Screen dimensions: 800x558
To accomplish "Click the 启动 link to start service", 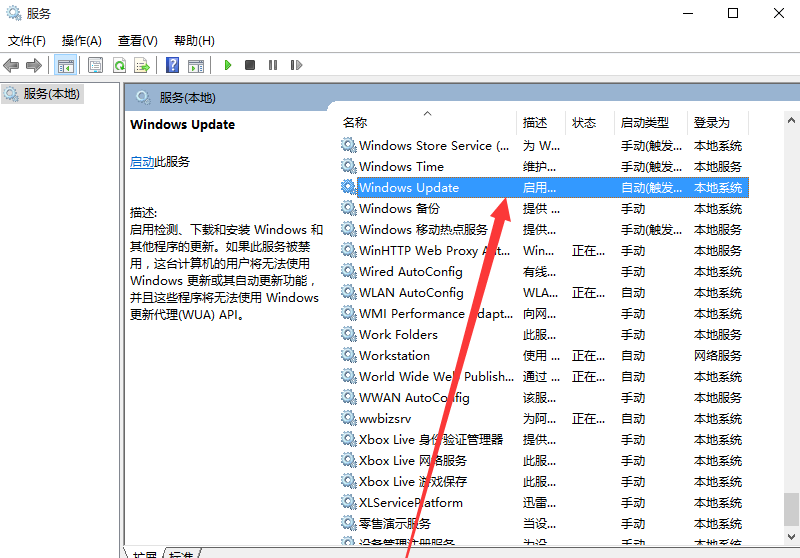I will [x=142, y=162].
